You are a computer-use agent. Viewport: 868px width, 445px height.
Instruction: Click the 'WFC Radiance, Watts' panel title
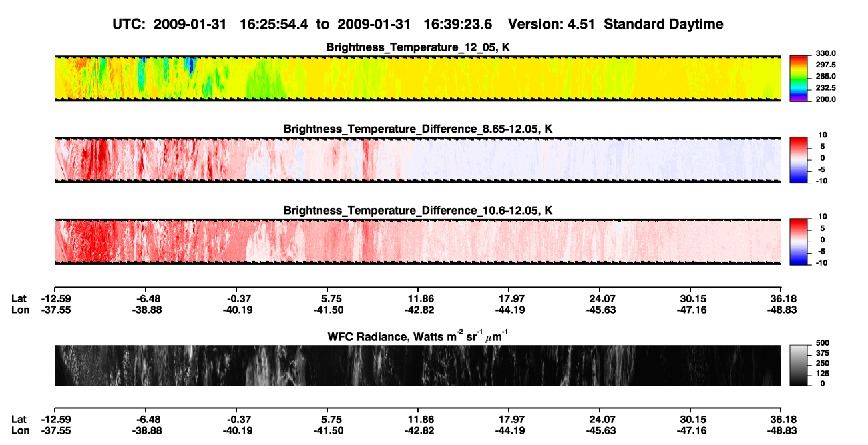click(x=418, y=336)
